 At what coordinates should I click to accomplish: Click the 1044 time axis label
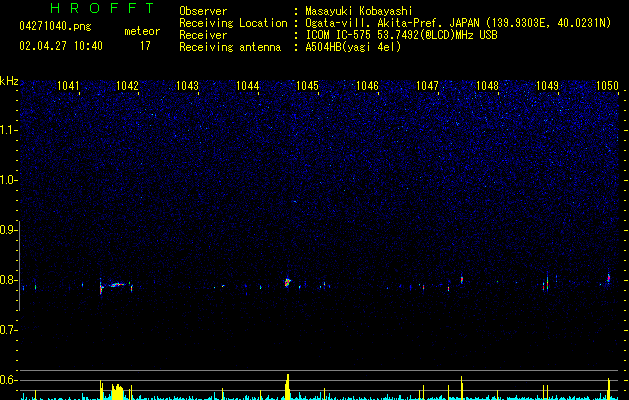click(x=248, y=85)
